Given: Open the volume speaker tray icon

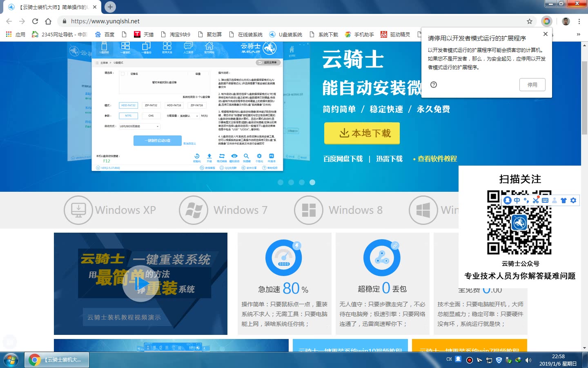Looking at the screenshot, I should pyautogui.click(x=528, y=360).
